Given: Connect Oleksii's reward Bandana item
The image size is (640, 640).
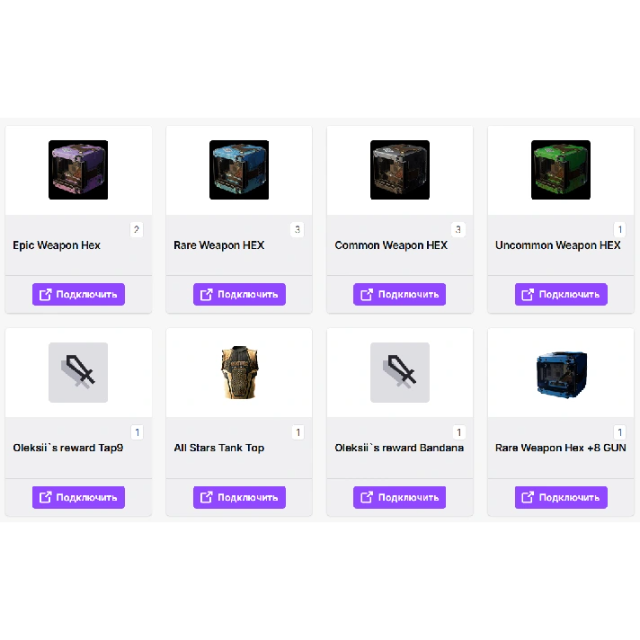Looking at the screenshot, I should click(x=400, y=497).
